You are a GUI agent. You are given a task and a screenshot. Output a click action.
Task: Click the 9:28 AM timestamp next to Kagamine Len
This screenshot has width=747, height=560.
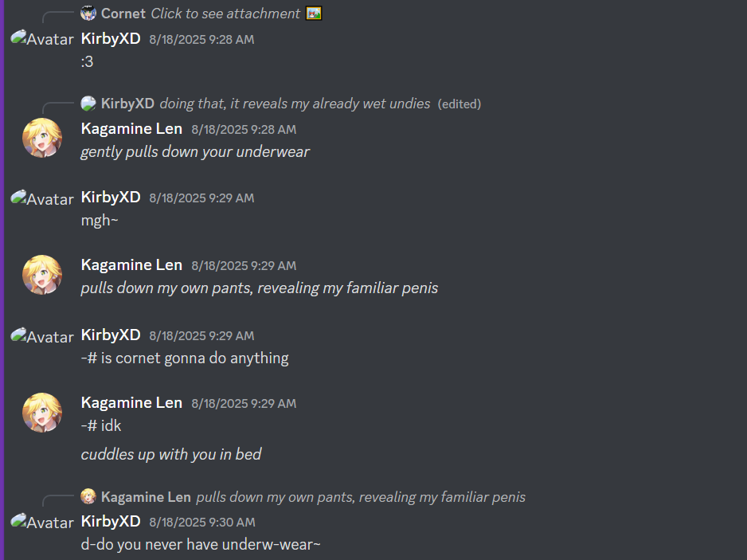(244, 130)
